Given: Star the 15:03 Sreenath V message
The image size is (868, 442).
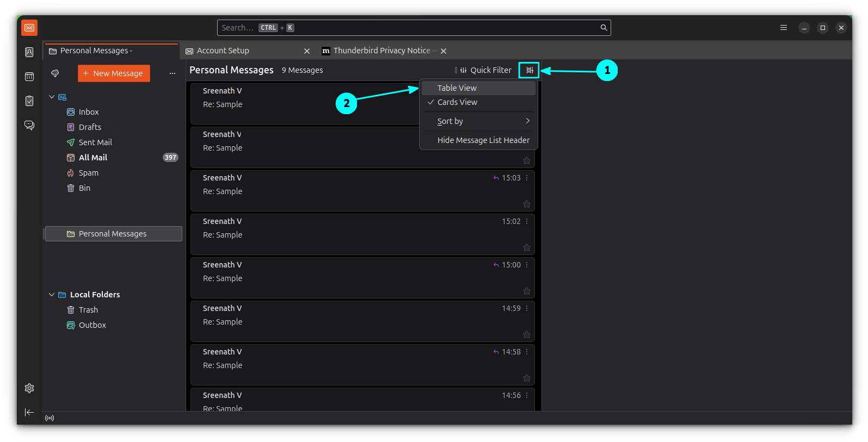Looking at the screenshot, I should click(x=526, y=204).
